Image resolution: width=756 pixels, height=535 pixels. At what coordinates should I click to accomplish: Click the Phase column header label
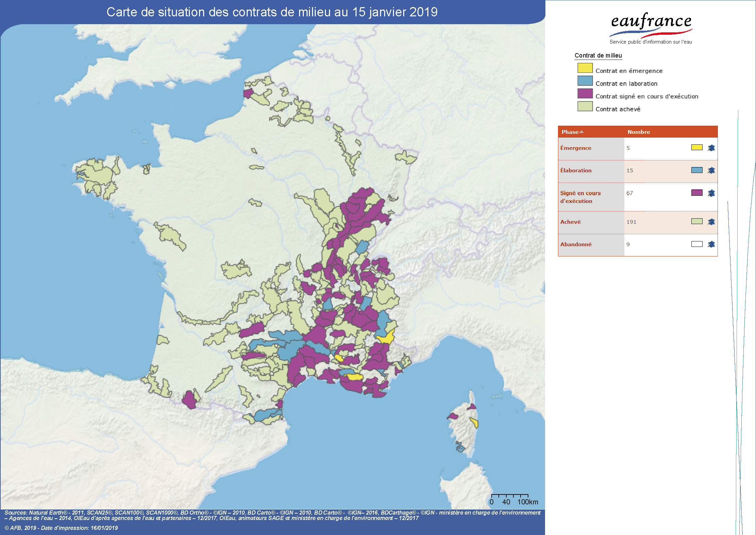tap(570, 132)
